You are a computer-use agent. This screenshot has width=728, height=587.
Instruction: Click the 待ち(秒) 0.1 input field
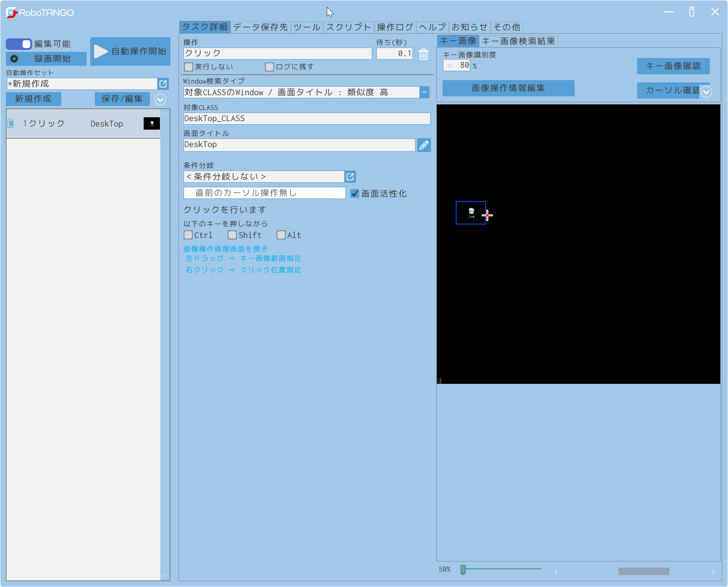[x=394, y=53]
